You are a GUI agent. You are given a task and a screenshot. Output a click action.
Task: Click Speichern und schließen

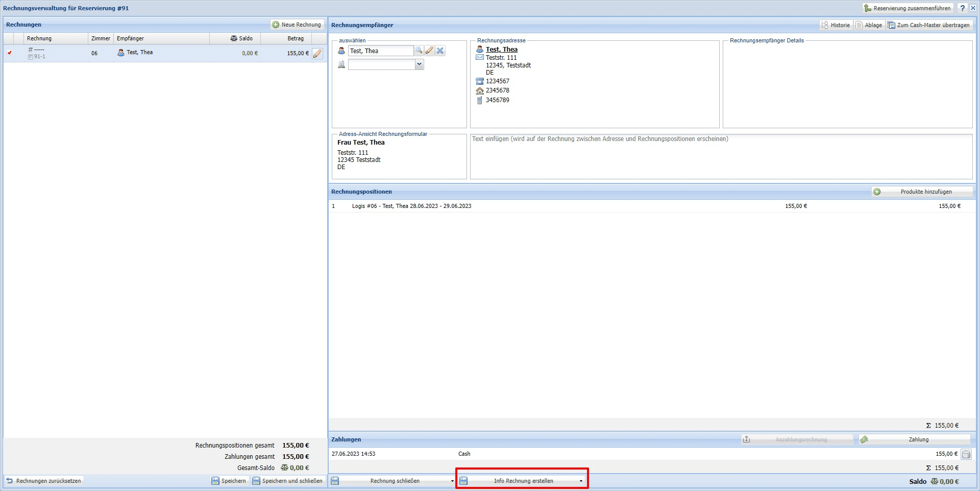click(x=287, y=481)
